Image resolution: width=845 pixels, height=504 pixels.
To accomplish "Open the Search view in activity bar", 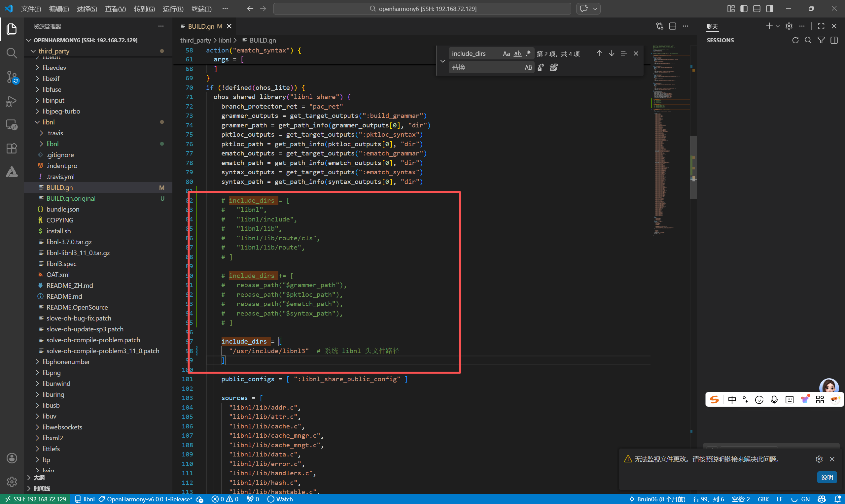I will [12, 53].
